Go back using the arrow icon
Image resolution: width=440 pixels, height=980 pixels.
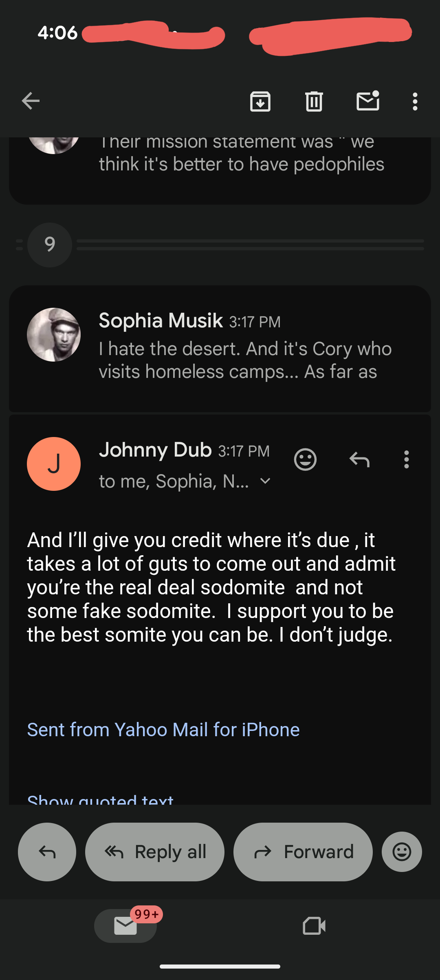[31, 101]
